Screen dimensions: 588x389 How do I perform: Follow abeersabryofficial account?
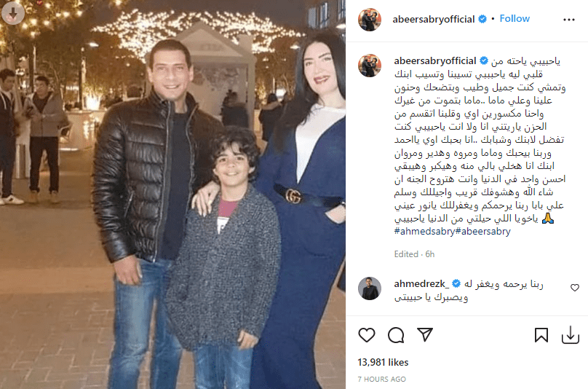pos(514,19)
